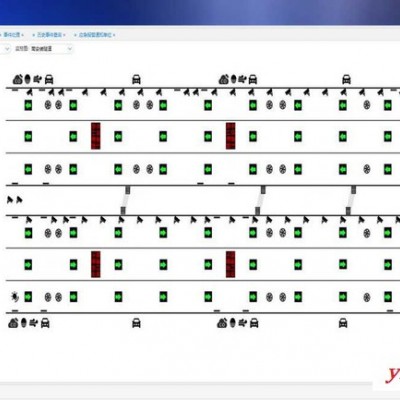Select the first red signal panel, upper tunnel
Image resolution: width=400 pixels, height=400 pixels.
click(x=96, y=136)
